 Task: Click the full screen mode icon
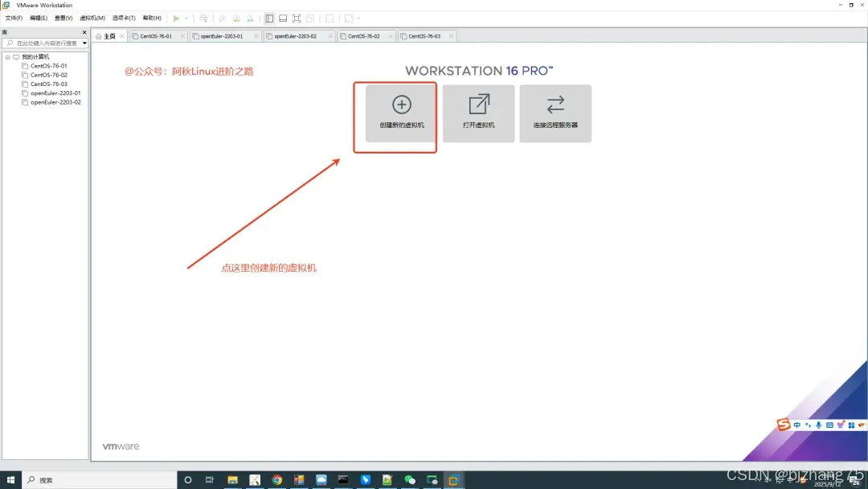pos(296,18)
